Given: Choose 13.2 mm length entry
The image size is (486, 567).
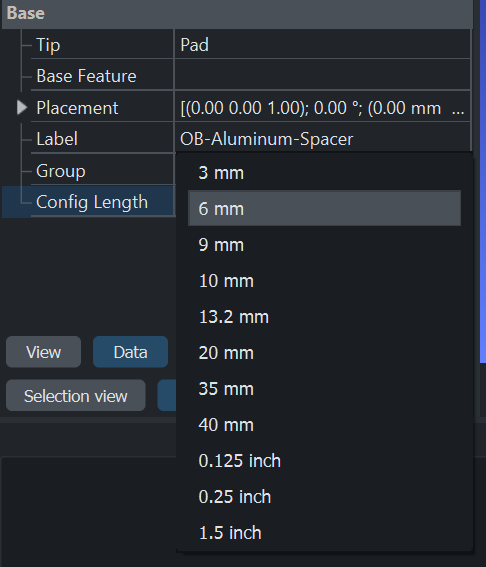Looking at the screenshot, I should 324,317.
